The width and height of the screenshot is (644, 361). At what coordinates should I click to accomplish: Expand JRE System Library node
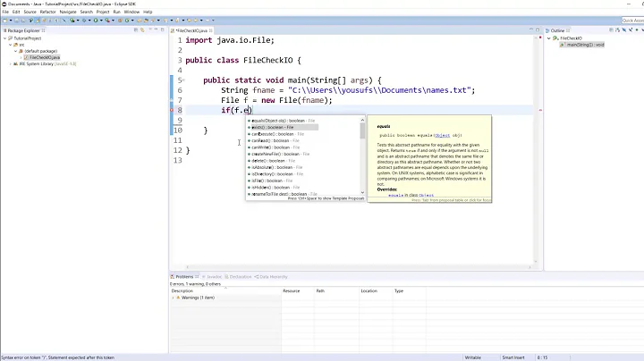(x=10, y=64)
